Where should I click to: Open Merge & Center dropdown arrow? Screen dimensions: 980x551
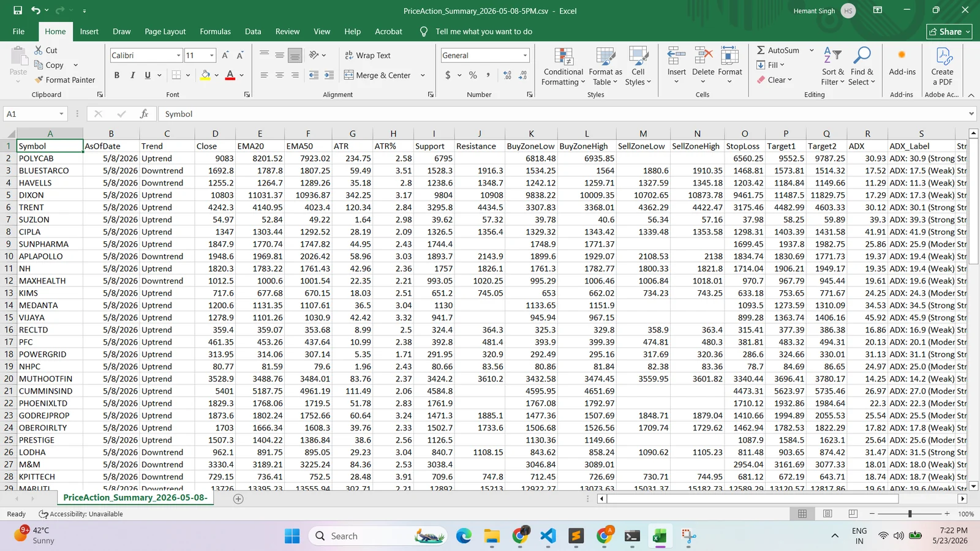[x=423, y=75]
